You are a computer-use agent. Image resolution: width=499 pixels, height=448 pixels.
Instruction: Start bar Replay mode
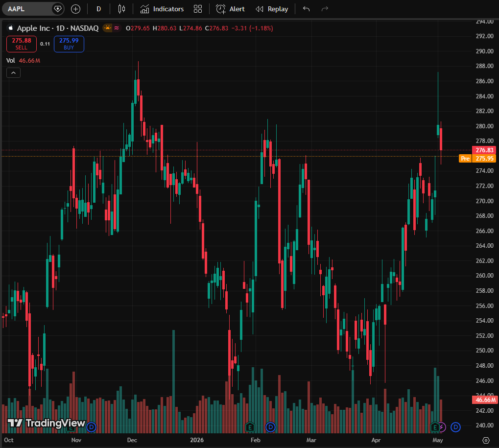click(x=272, y=9)
